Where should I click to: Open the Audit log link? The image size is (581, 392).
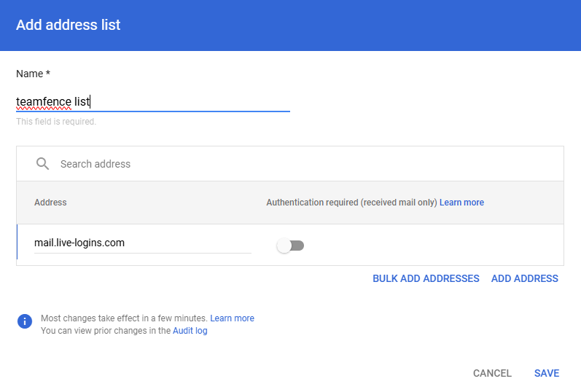pyautogui.click(x=190, y=331)
